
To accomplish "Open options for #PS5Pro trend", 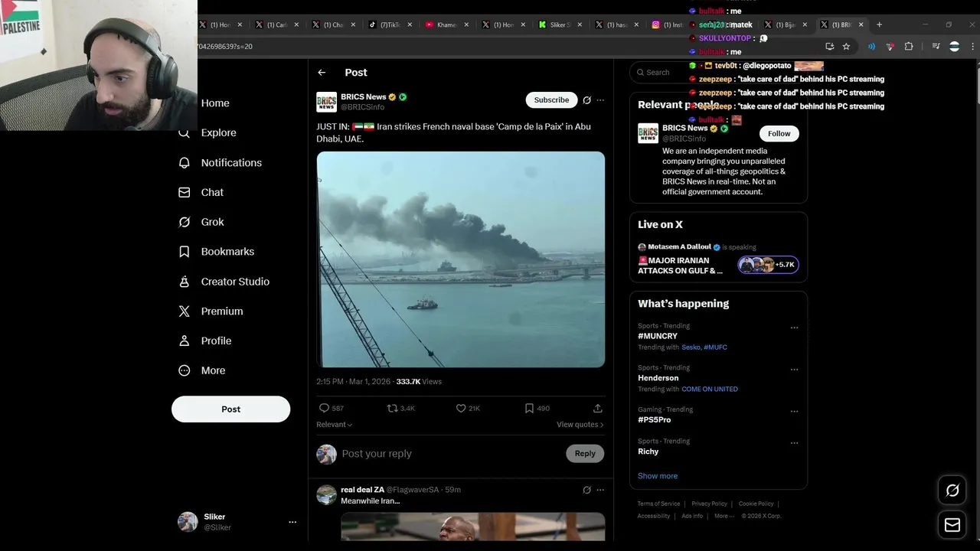I will (794, 411).
